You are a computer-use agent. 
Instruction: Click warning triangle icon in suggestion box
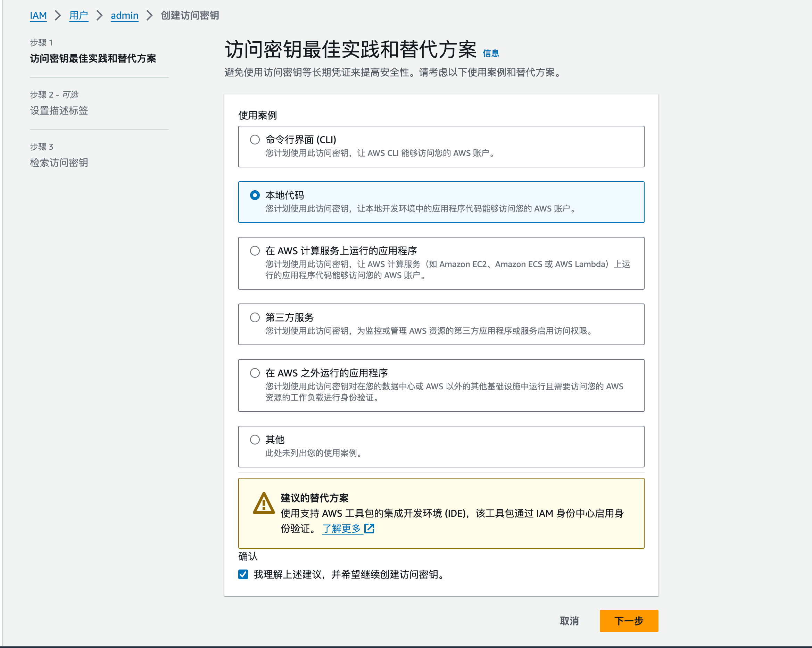264,504
